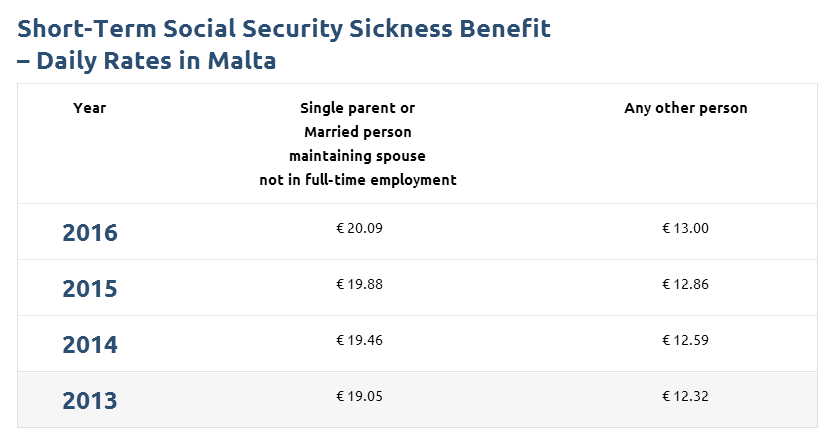Click the 'Short-Term Social Security Sickness Benefit' heading

click(284, 28)
